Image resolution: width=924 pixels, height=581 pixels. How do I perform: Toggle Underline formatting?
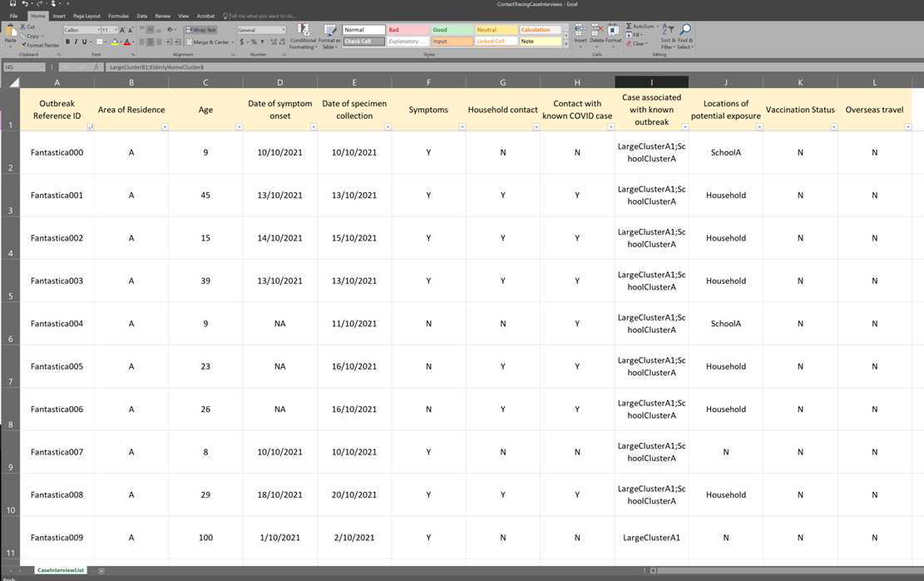coord(84,42)
